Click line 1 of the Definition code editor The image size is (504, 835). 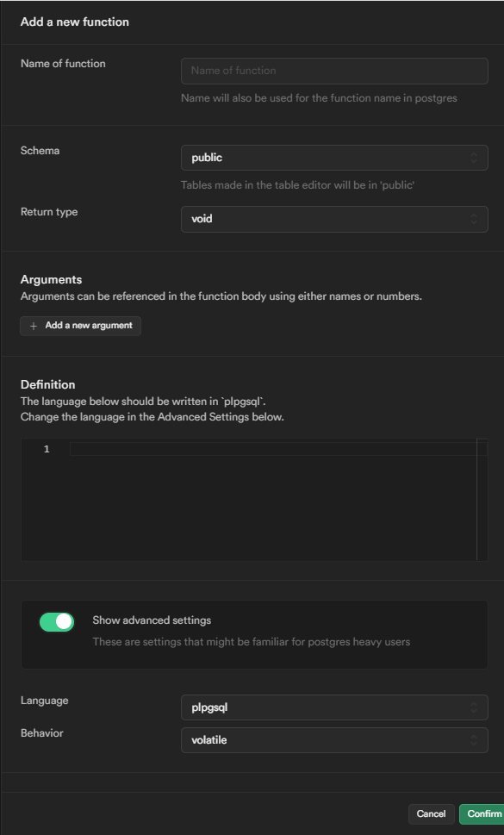tap(258, 448)
